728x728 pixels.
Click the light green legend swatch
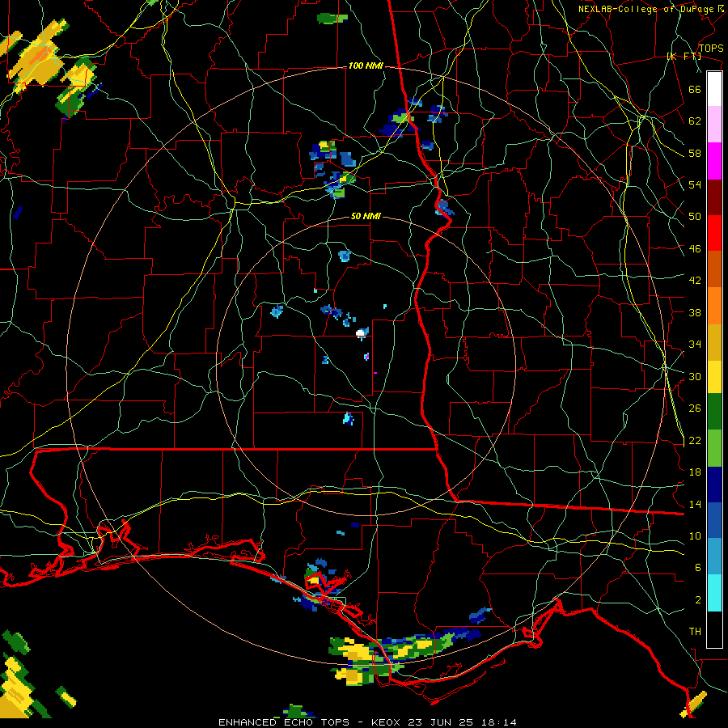[714, 448]
